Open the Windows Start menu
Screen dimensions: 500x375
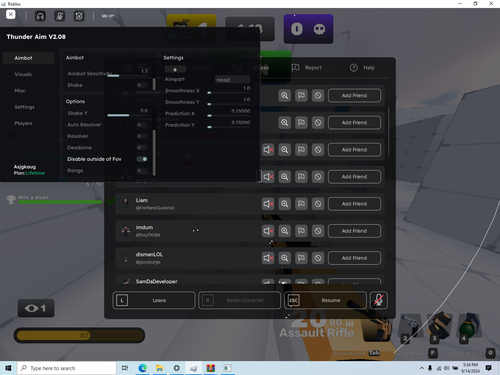click(x=8, y=368)
